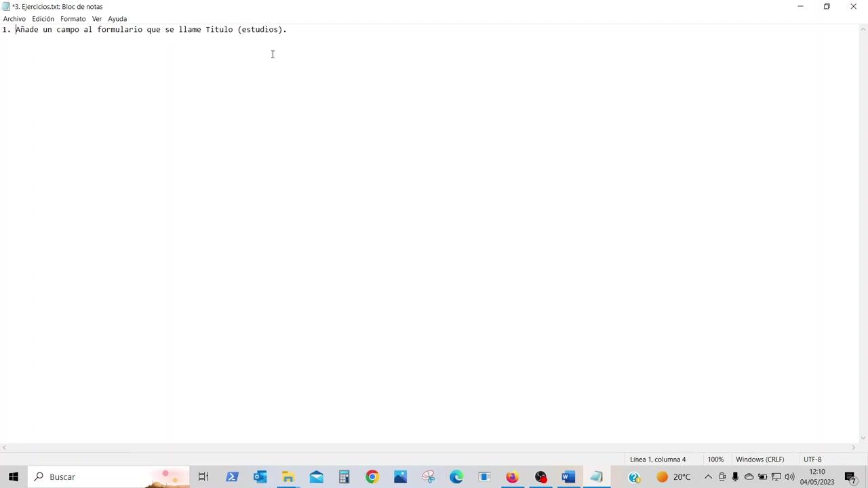Minimize the Notepad window
The image size is (868, 488).
click(800, 7)
